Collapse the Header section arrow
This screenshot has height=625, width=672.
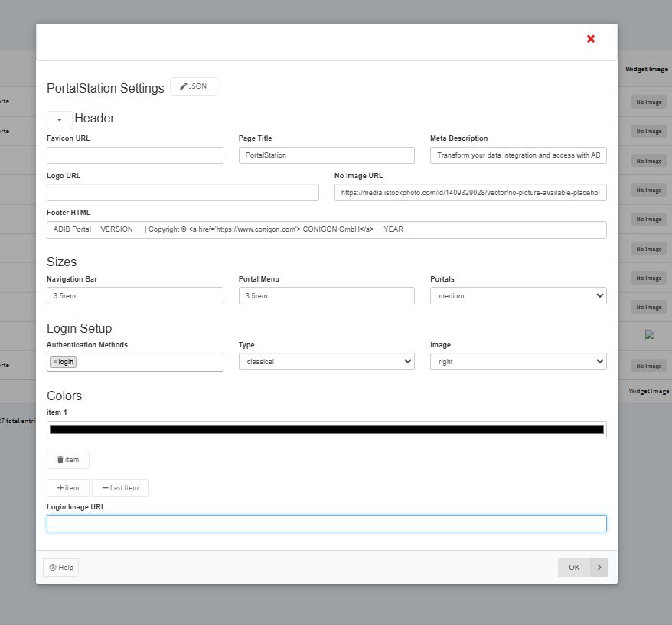(60, 120)
